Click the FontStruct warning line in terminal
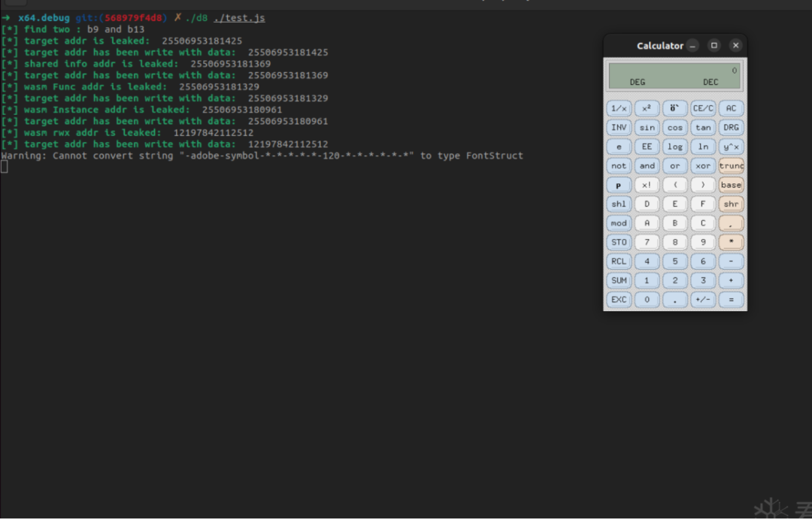 click(x=262, y=156)
